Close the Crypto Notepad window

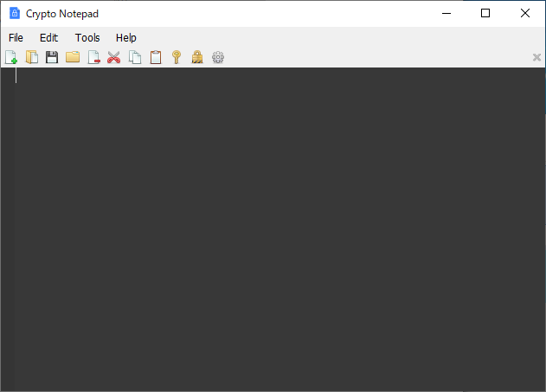[x=525, y=13]
